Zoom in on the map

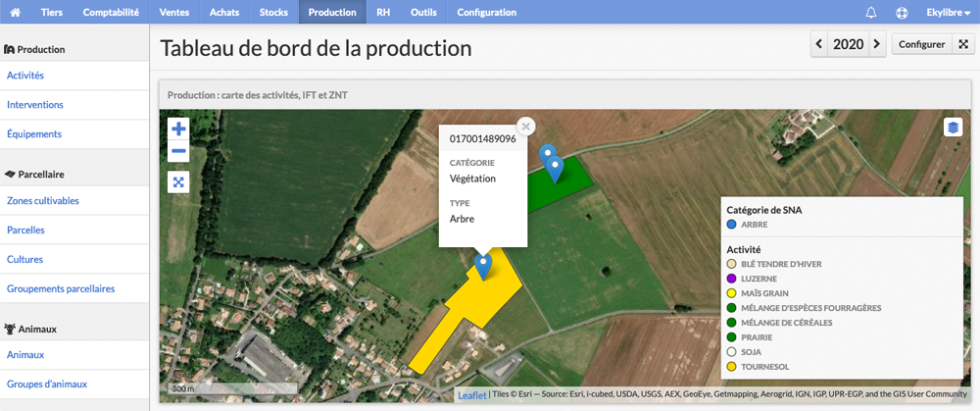(178, 129)
